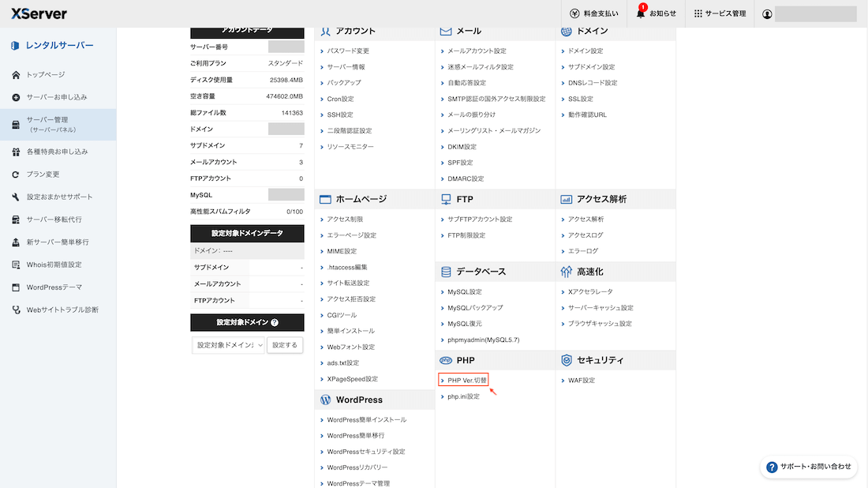
Task: Open WAF設定 link
Action: click(x=582, y=381)
